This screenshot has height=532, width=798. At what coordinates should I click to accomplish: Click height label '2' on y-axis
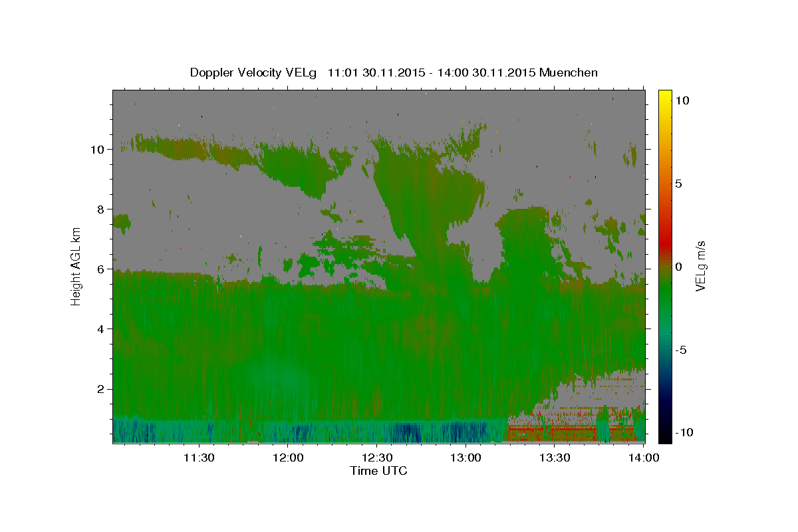pos(101,389)
